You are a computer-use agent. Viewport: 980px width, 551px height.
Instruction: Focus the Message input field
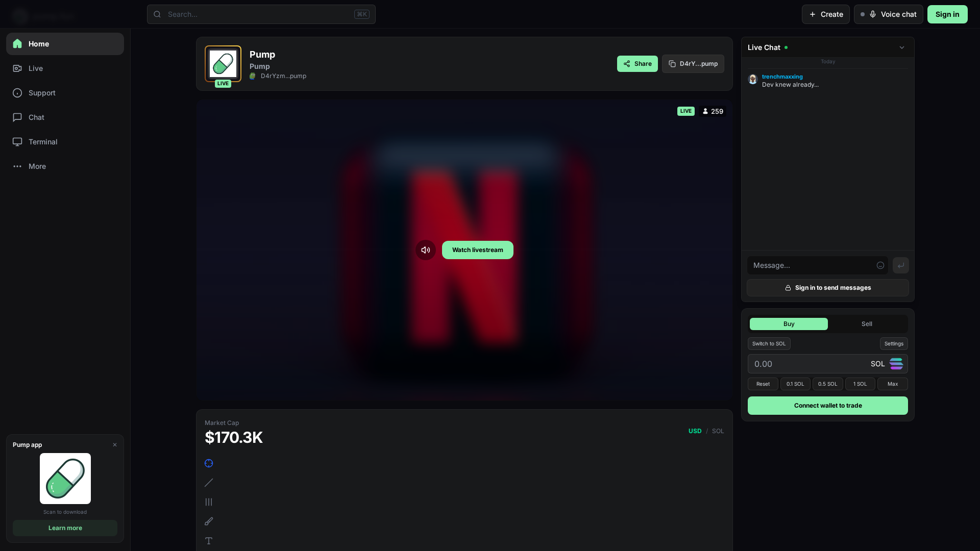[818, 265]
